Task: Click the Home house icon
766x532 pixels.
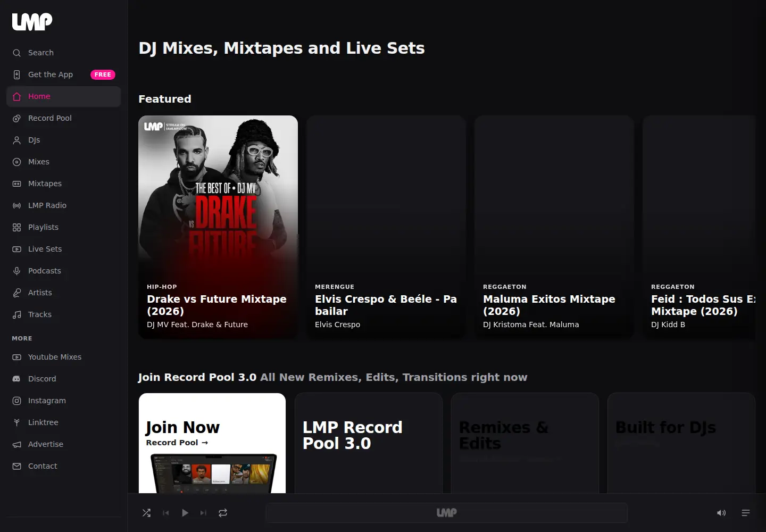Action: (x=17, y=96)
